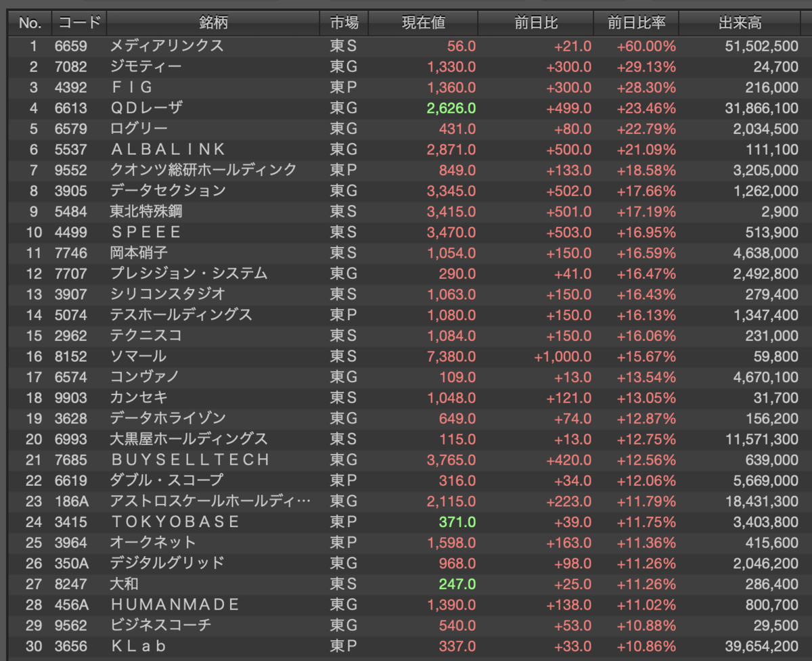The width and height of the screenshot is (812, 661).
Task: Sort by the コード column header
Action: tap(79, 23)
